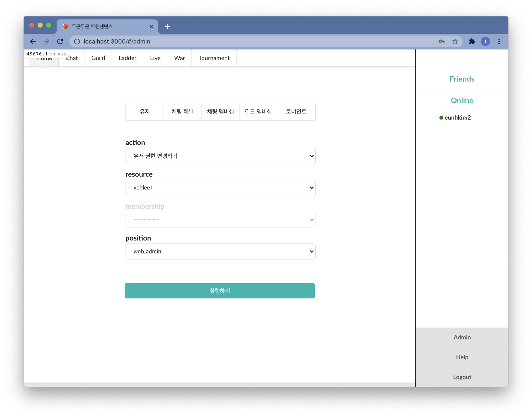This screenshot has width=532, height=418.
Task: Open a new browser tab
Action: click(167, 26)
